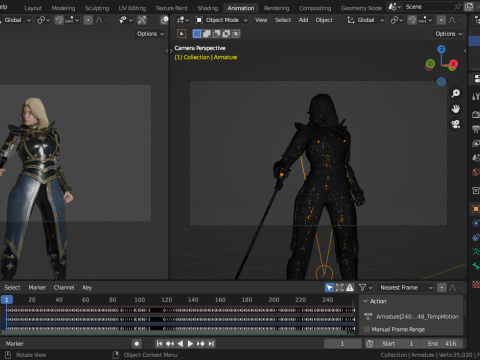Viewport: 480px width, 360px height.
Task: Choose the blue new-selection mode icon
Action: pos(197,34)
